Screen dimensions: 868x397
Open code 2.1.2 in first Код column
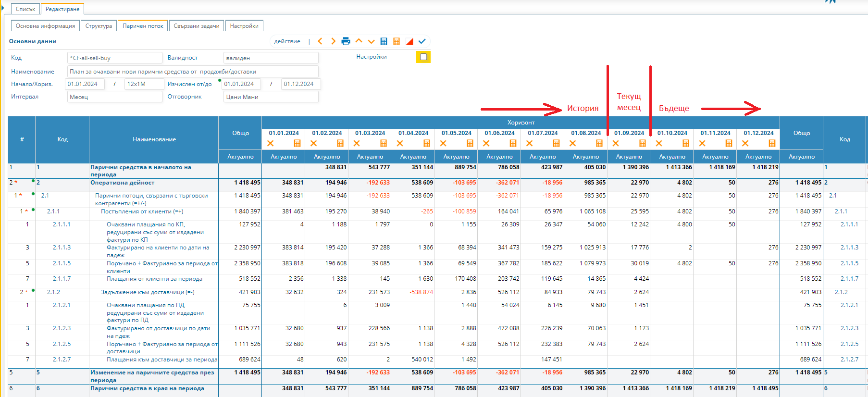(53, 292)
